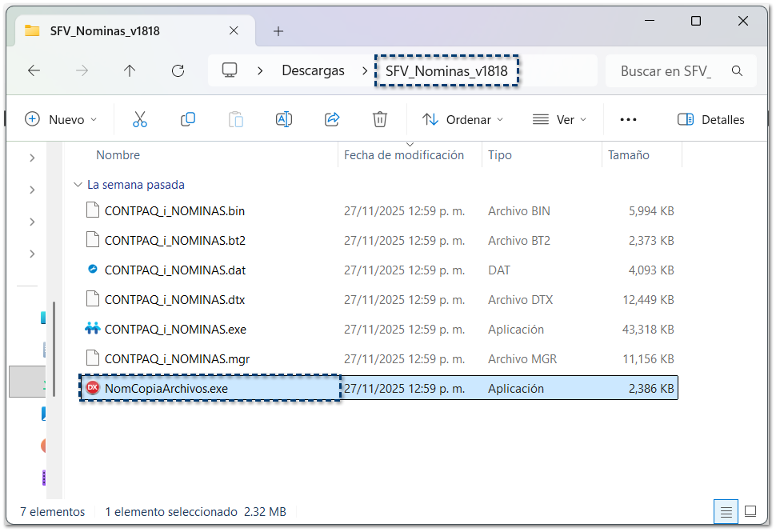Viewport: 776px width, 532px height.
Task: Open the Ver menu
Action: point(560,119)
